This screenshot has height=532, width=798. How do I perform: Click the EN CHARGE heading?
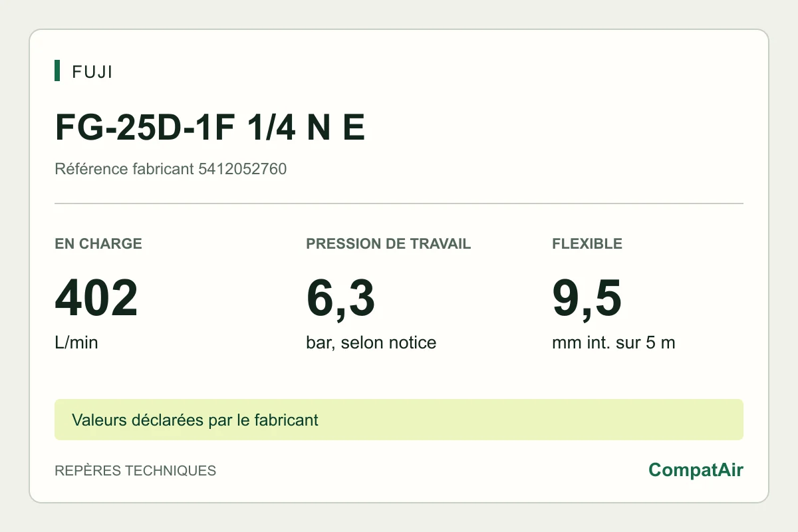98,243
